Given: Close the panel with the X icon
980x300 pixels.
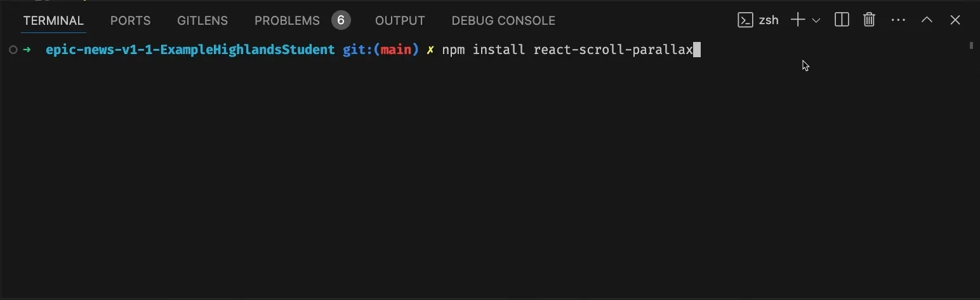Looking at the screenshot, I should coord(955,20).
